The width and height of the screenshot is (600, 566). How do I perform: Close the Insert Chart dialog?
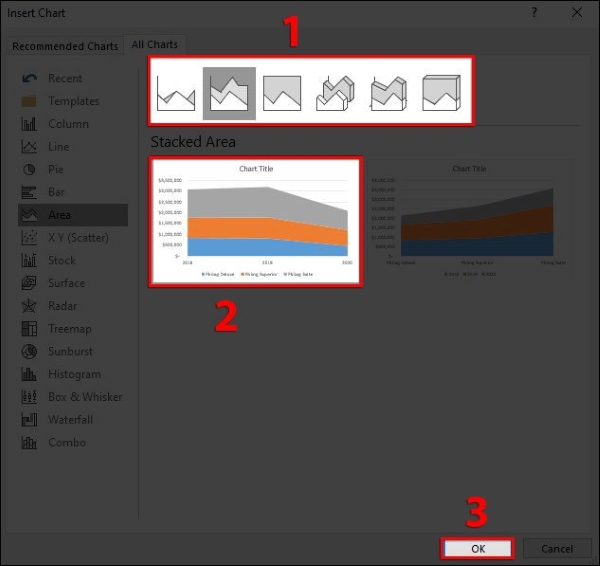577,13
